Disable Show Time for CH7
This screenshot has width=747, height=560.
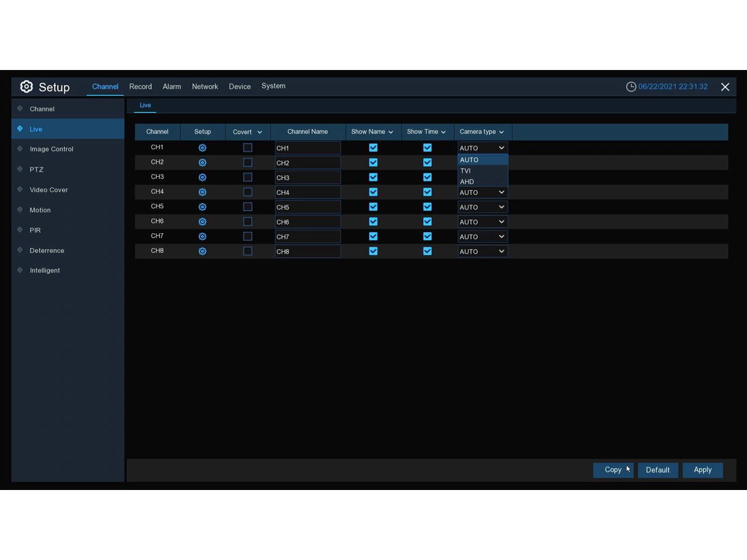pos(427,236)
